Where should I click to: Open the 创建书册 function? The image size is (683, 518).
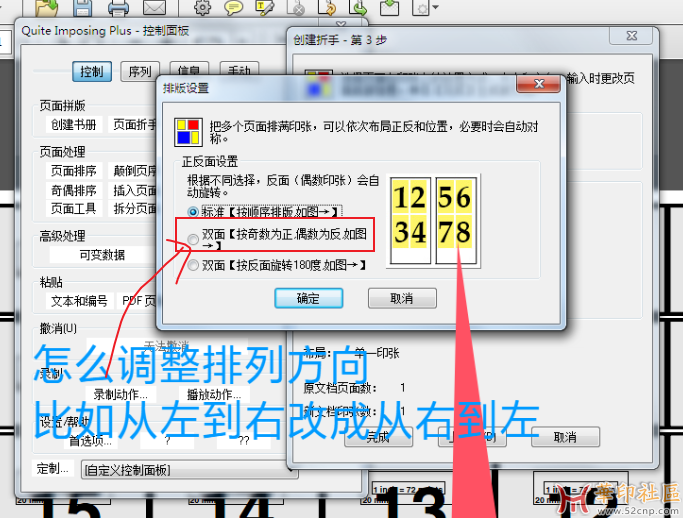click(74, 125)
